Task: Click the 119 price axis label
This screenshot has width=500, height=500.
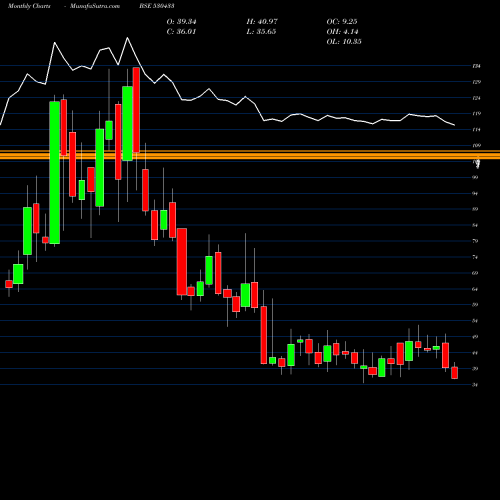Action: coord(477,114)
